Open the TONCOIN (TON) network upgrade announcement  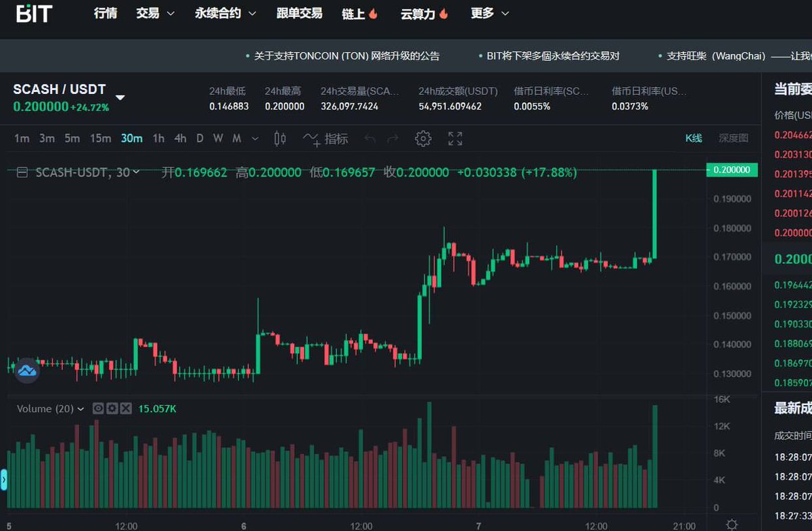point(346,56)
